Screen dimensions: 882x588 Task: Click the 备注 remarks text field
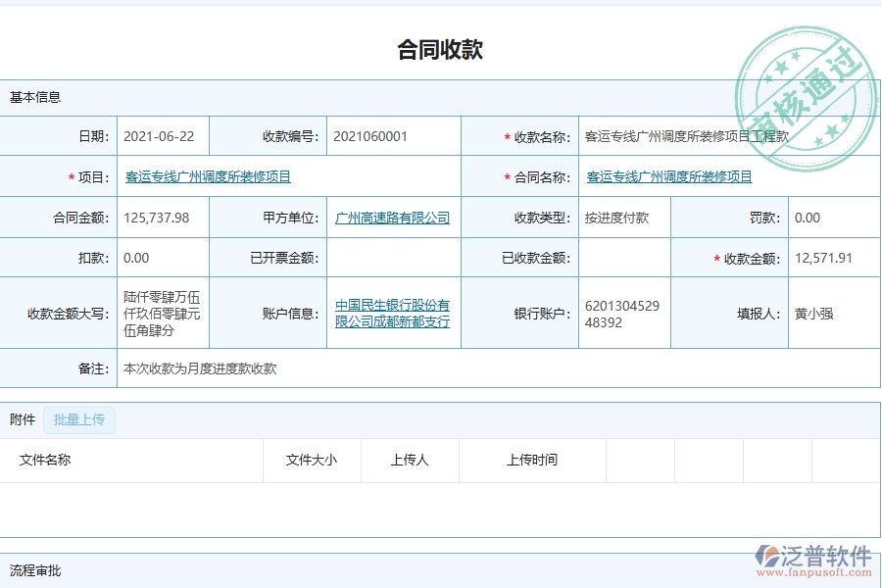(196, 368)
